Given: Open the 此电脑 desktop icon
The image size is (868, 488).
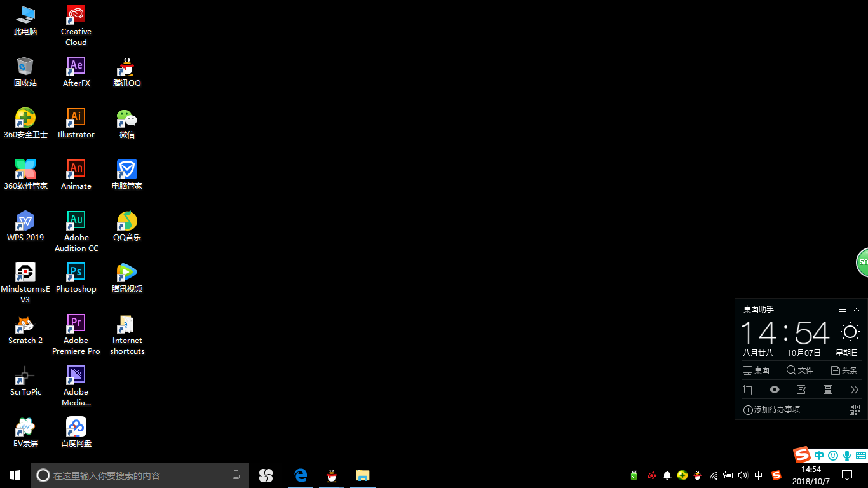Looking at the screenshot, I should coord(25,21).
